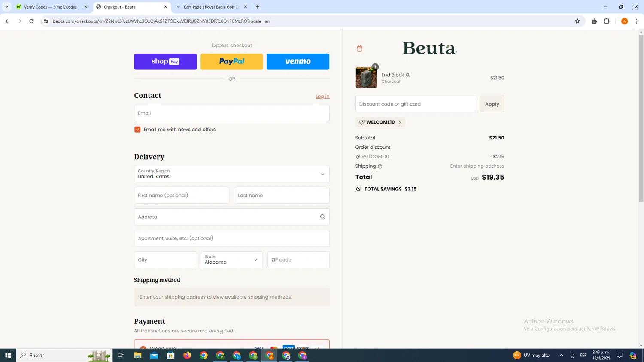Open a new browser tab
This screenshot has height=362, width=644.
tap(258, 7)
